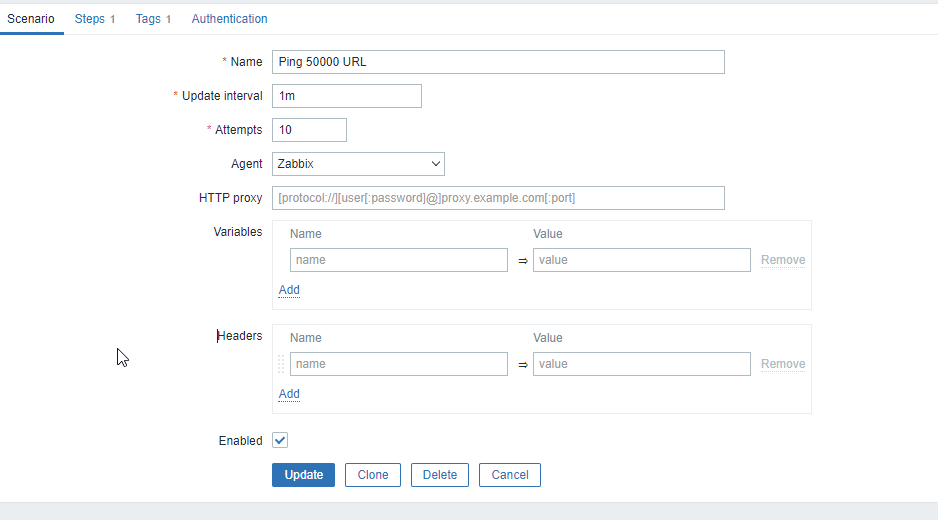The height and width of the screenshot is (520, 938).
Task: Edit the Attempts field
Action: pyautogui.click(x=309, y=130)
